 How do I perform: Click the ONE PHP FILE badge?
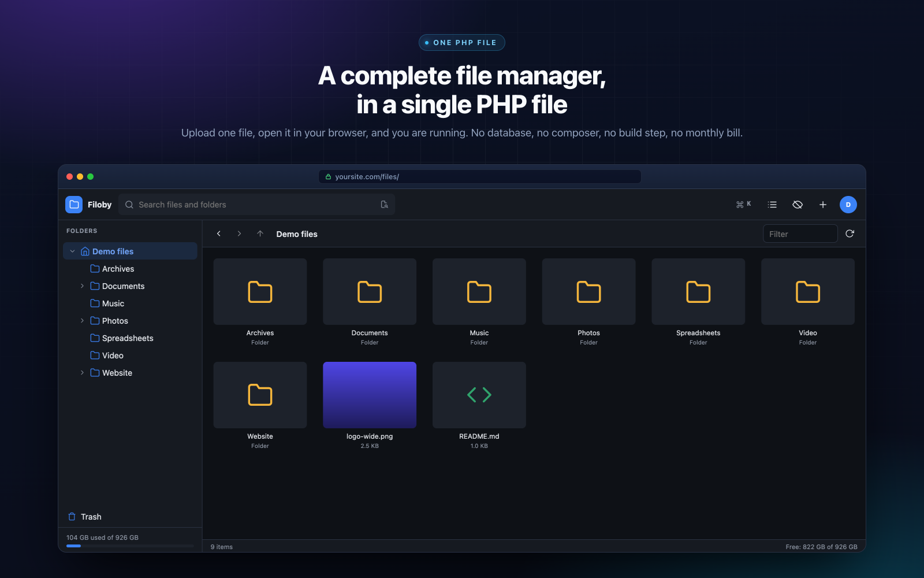coord(462,43)
